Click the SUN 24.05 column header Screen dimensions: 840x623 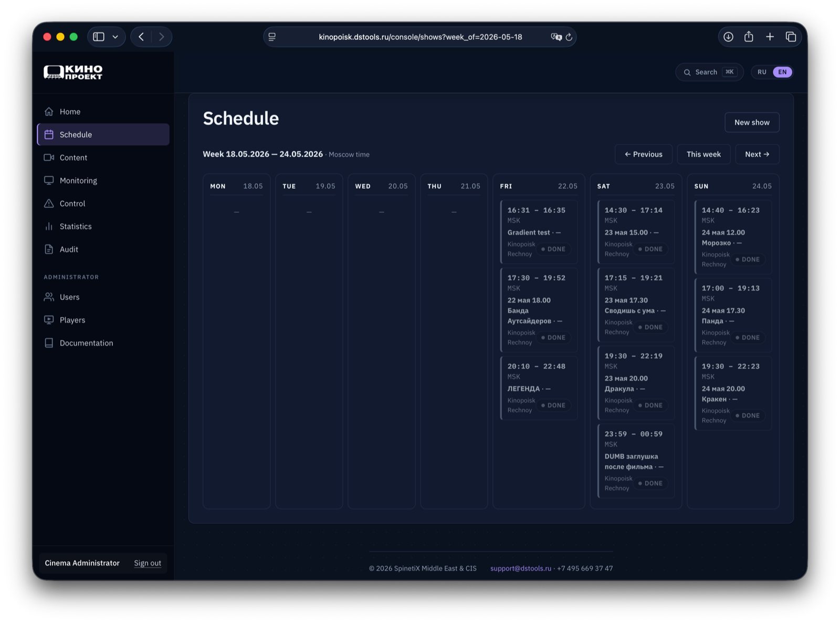tap(733, 186)
